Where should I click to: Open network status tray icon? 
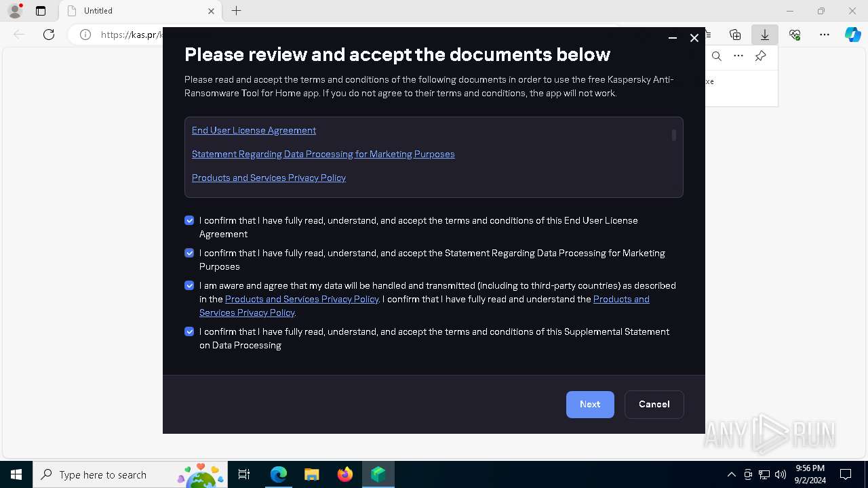coord(764,474)
